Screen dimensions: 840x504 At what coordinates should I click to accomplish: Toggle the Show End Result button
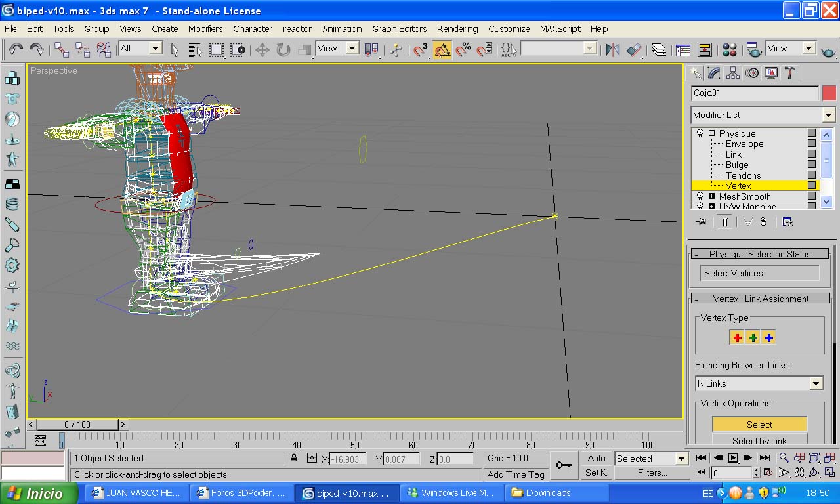tap(724, 222)
